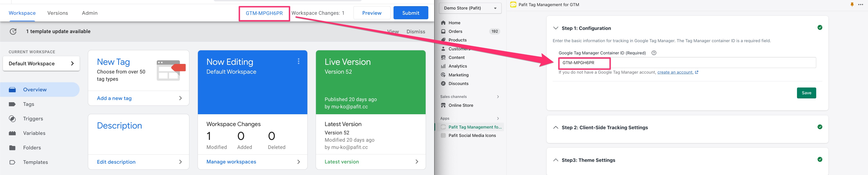Click the 192 orders count badge
This screenshot has width=868, height=175.
pyautogui.click(x=494, y=32)
